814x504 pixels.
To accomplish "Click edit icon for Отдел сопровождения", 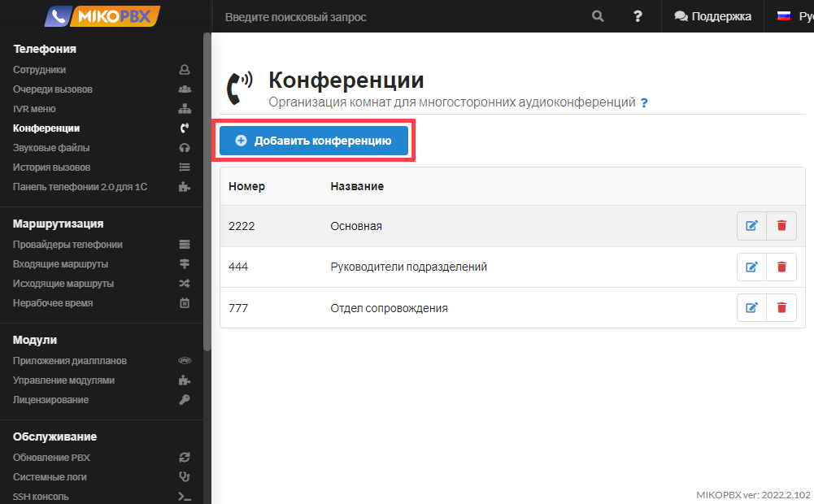I will (x=751, y=307).
